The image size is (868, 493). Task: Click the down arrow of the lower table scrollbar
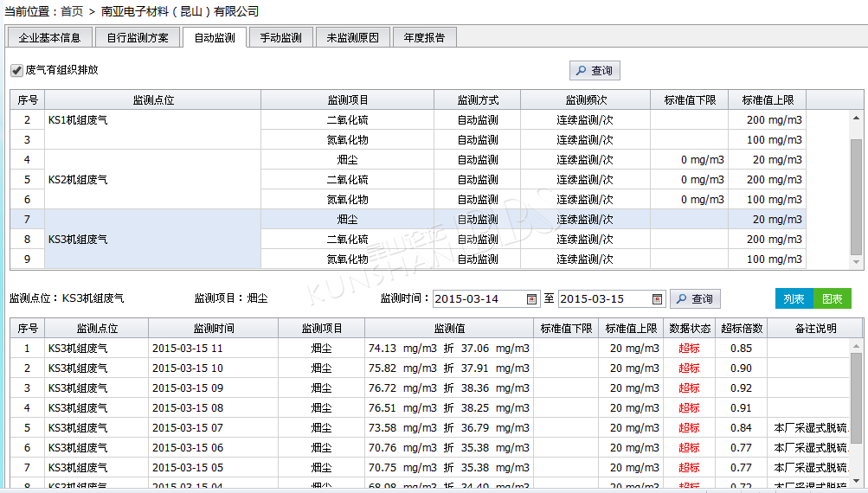pos(856,481)
